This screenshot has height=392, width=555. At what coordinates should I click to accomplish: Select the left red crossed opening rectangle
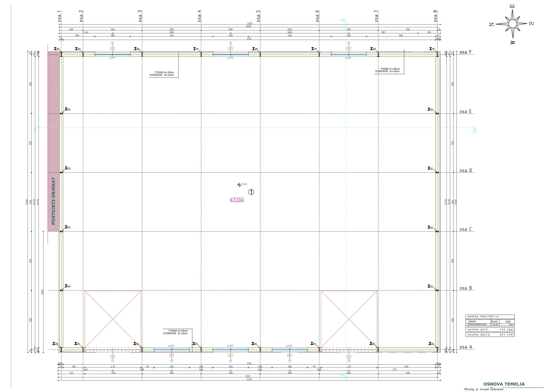tap(113, 319)
